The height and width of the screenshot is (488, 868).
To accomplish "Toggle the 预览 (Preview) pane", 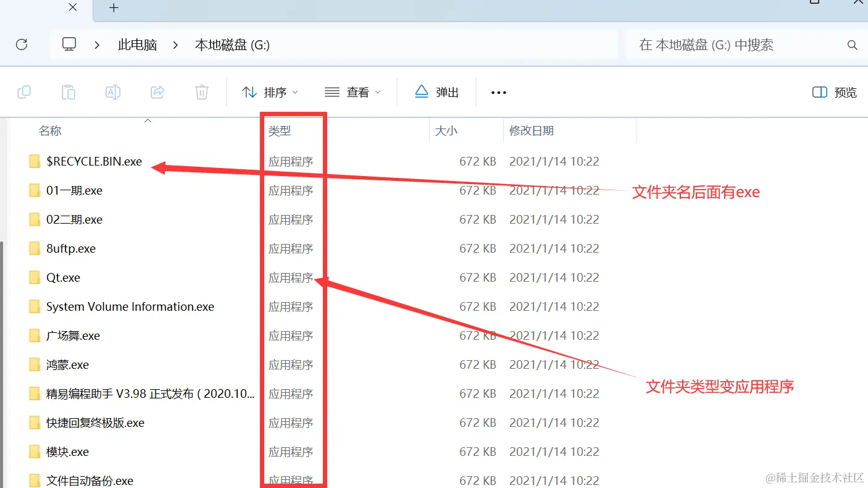I will 833,91.
